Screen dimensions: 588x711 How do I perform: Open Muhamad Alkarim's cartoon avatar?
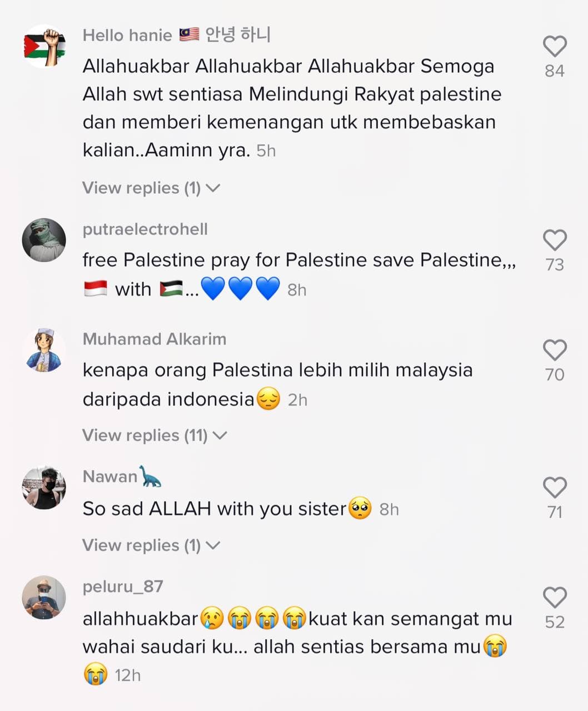pos(44,350)
